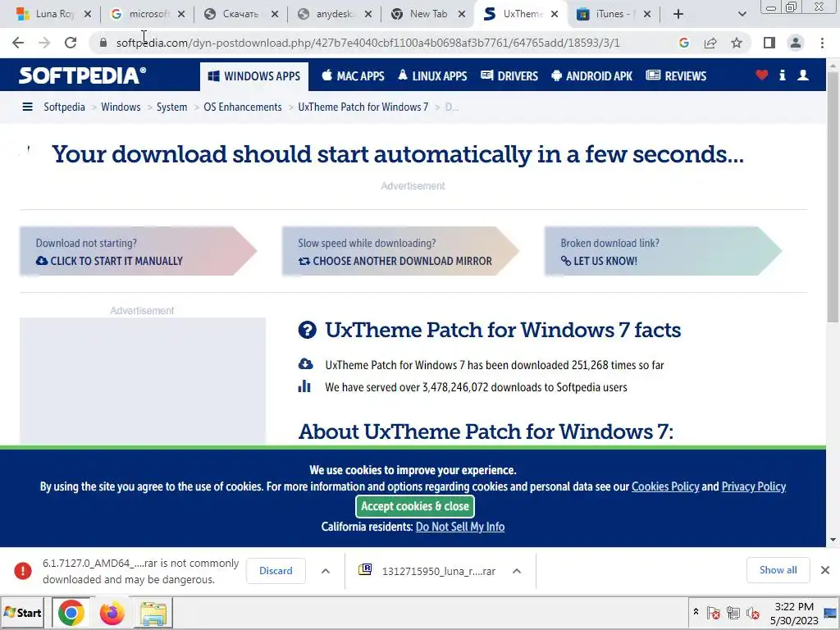Open the Chrome profile avatar

click(x=796, y=43)
